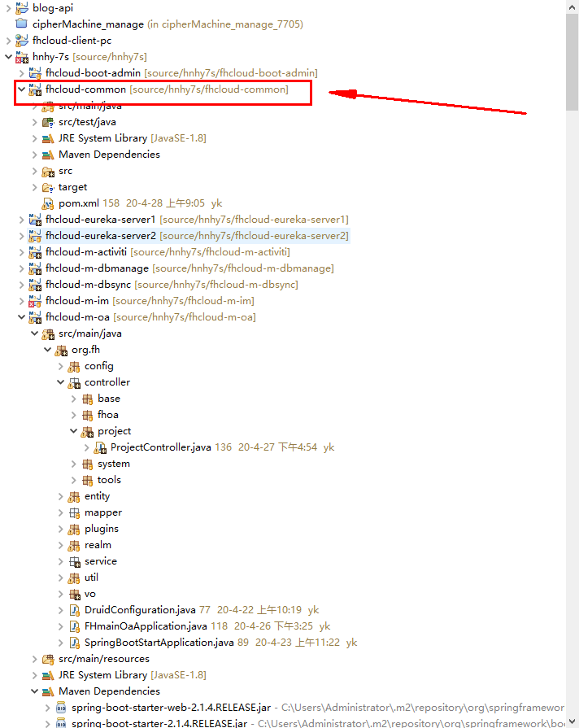The height and width of the screenshot is (728, 579).
Task: Click the config package icon
Action: coord(74,366)
